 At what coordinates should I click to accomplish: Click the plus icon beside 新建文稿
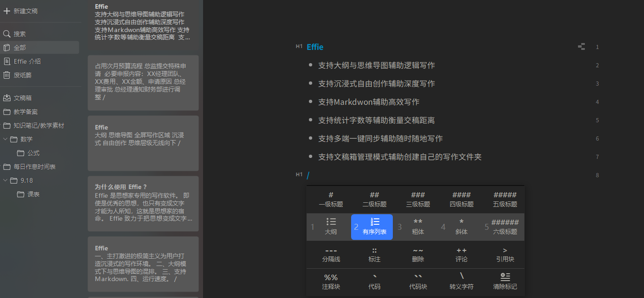point(7,11)
